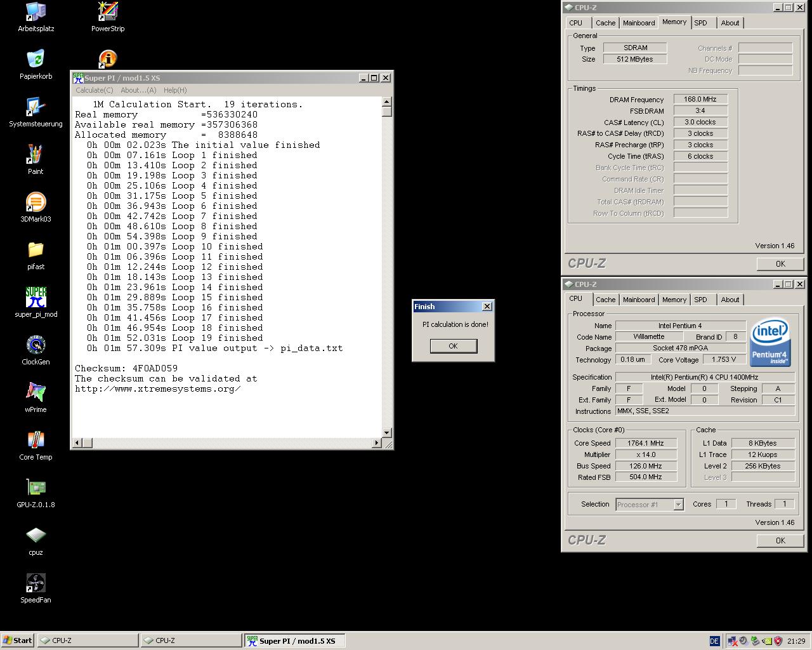This screenshot has width=812, height=650.
Task: Click the xtremesystems.org URL text
Action: tap(157, 388)
